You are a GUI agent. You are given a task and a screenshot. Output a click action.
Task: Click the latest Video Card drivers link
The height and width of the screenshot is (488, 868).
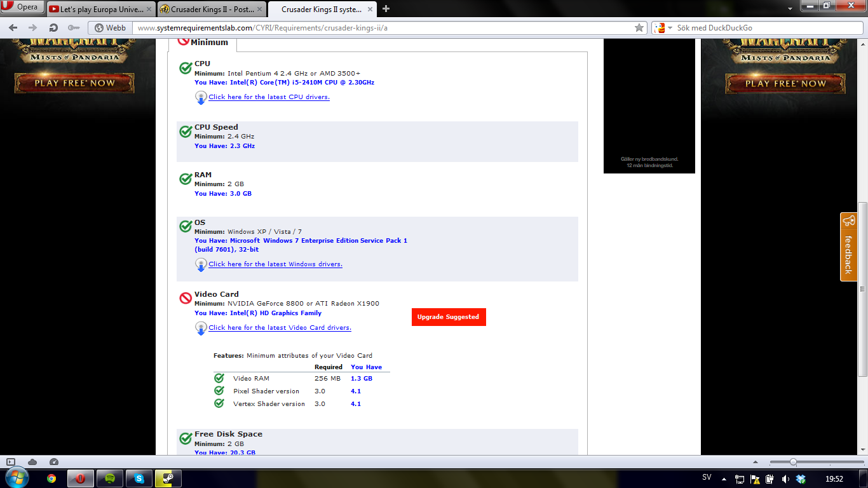[280, 328]
